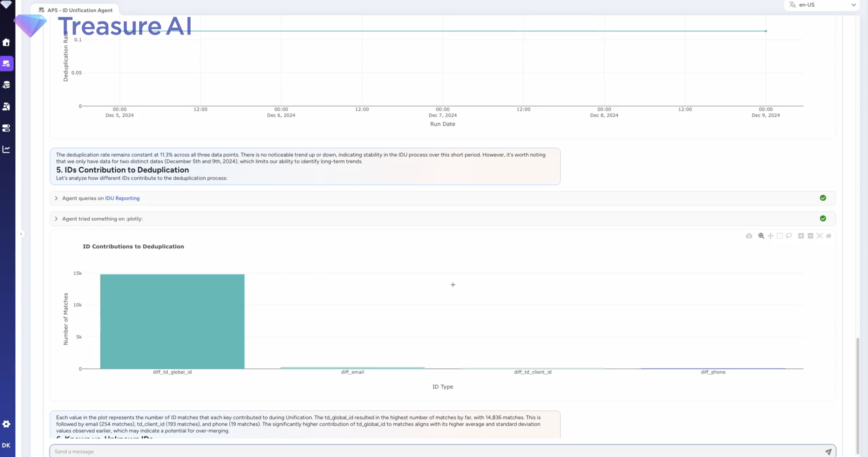Screen dimensions: 868x457
Task: Open settings gear in sidebar
Action: point(6,424)
